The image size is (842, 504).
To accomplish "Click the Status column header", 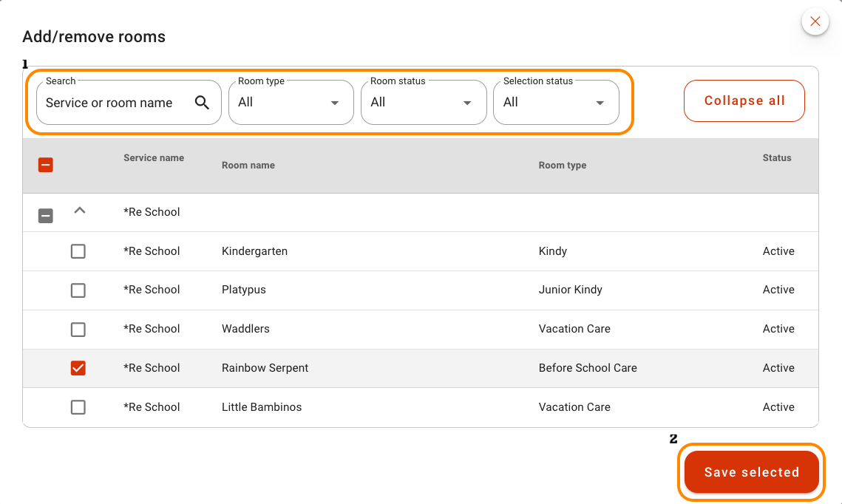I will (776, 158).
